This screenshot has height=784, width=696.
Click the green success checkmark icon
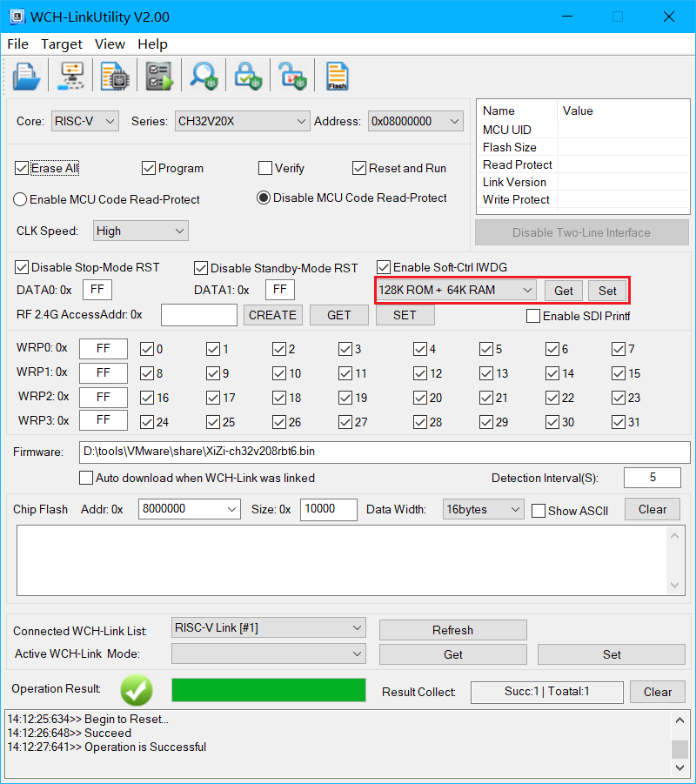tap(137, 690)
